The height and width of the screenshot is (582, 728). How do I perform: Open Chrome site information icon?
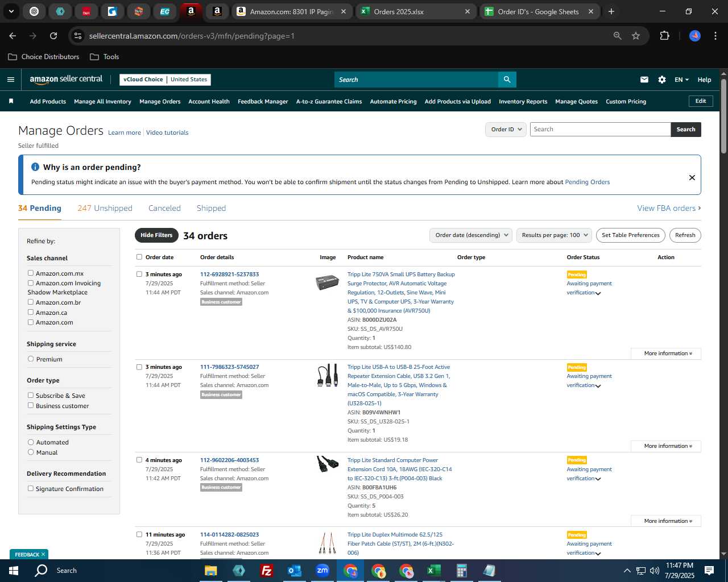click(x=78, y=36)
